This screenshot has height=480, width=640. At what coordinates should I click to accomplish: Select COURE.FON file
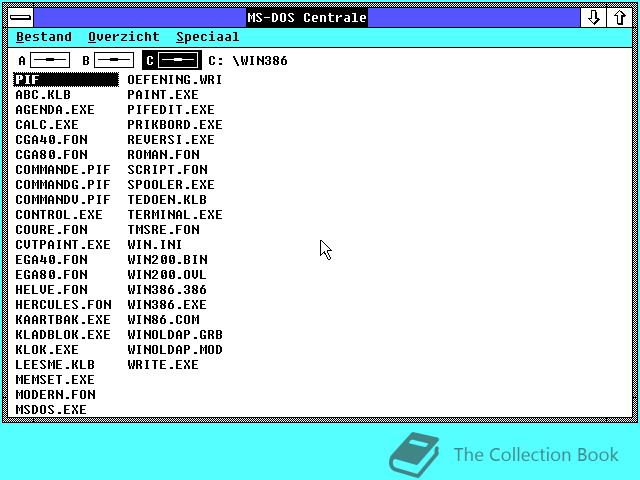51,230
